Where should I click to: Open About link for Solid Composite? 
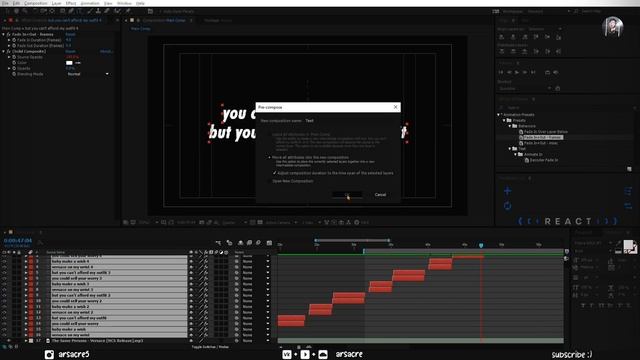106,51
